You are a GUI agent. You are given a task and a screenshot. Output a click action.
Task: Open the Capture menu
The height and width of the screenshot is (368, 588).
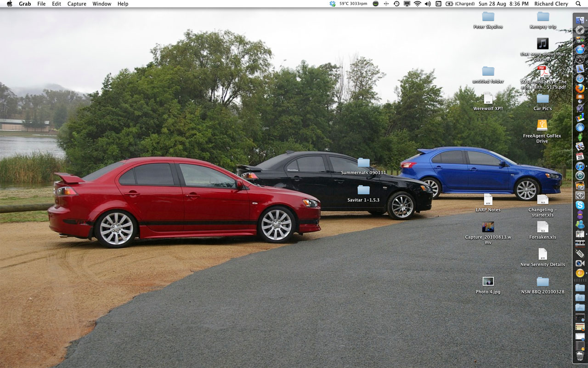tap(77, 4)
